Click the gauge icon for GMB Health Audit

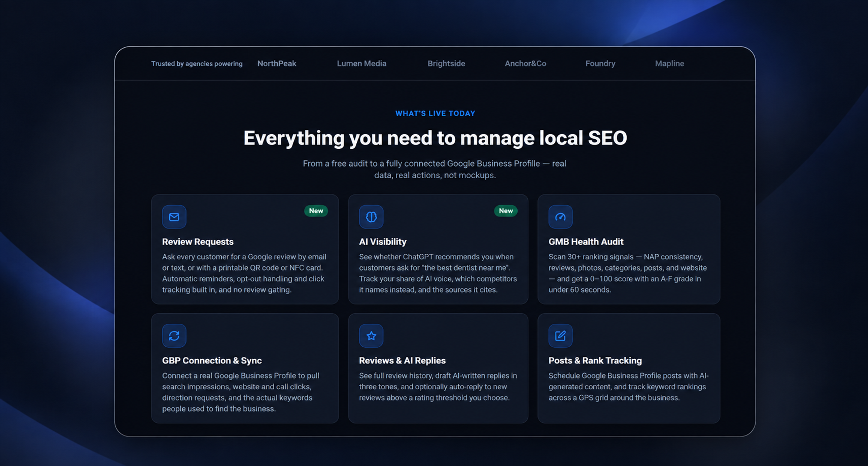coord(560,217)
